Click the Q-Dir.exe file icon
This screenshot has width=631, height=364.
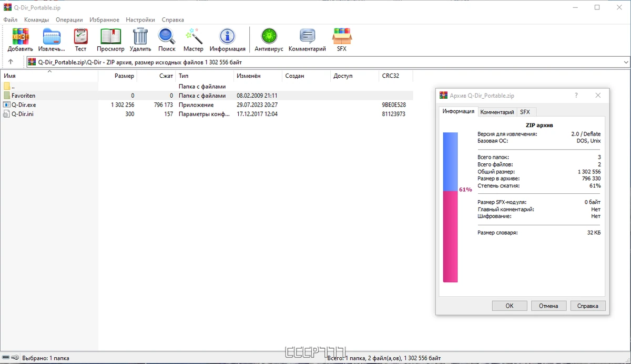coord(7,105)
